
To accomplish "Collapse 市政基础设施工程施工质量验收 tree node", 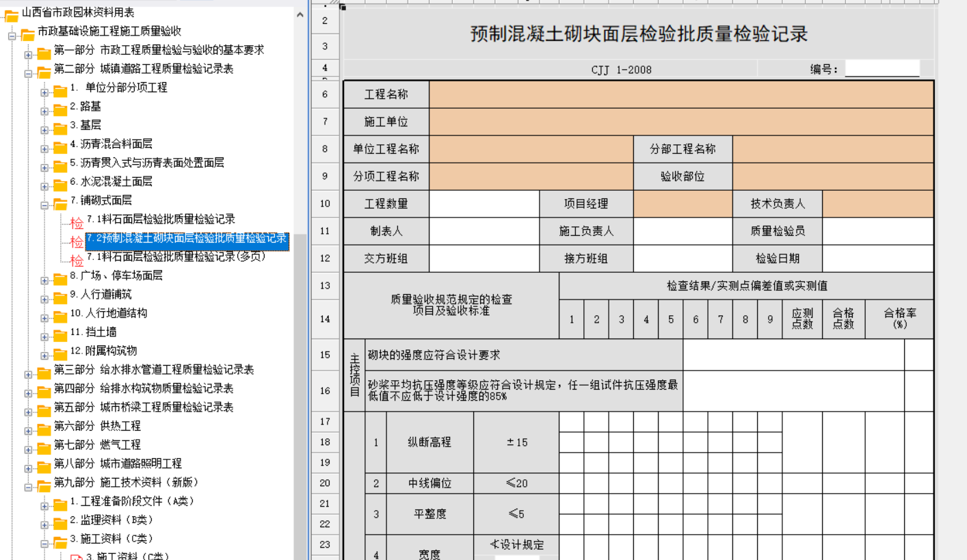I will point(12,36).
